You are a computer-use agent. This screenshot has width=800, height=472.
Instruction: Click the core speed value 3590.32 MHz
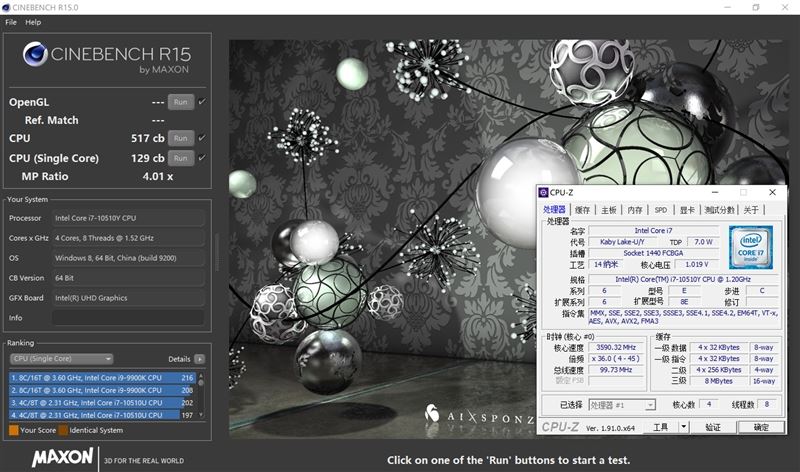(x=616, y=347)
